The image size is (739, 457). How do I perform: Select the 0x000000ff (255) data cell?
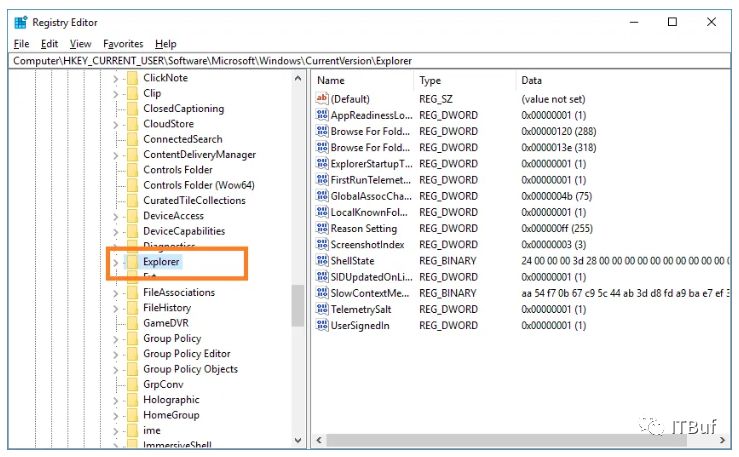557,228
